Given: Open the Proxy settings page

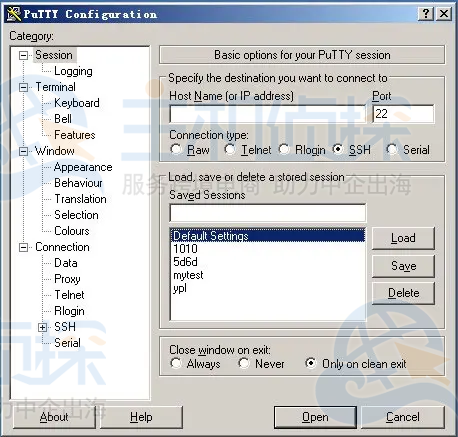Looking at the screenshot, I should tap(67, 279).
